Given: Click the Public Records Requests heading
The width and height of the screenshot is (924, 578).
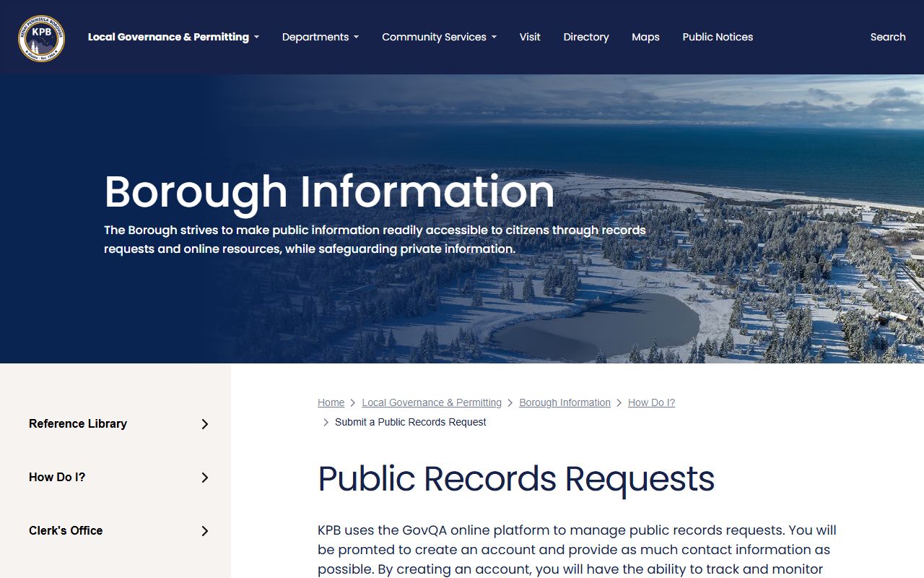Looking at the screenshot, I should pyautogui.click(x=516, y=478).
